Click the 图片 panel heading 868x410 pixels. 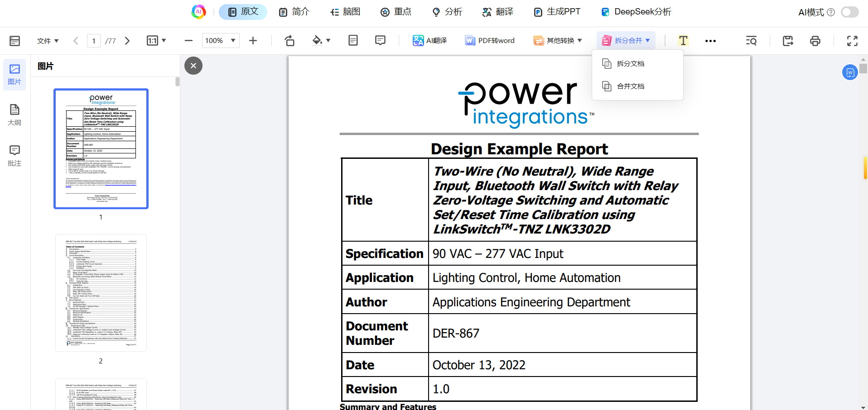tap(45, 66)
